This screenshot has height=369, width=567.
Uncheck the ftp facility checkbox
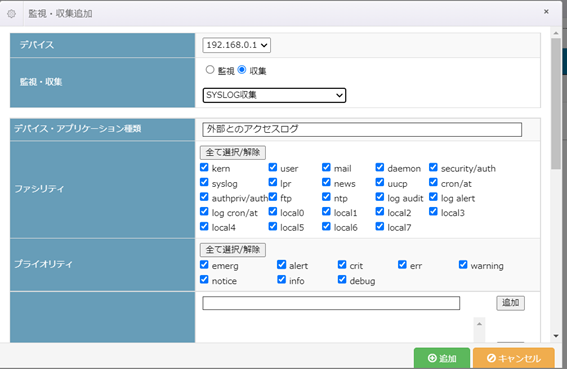273,197
